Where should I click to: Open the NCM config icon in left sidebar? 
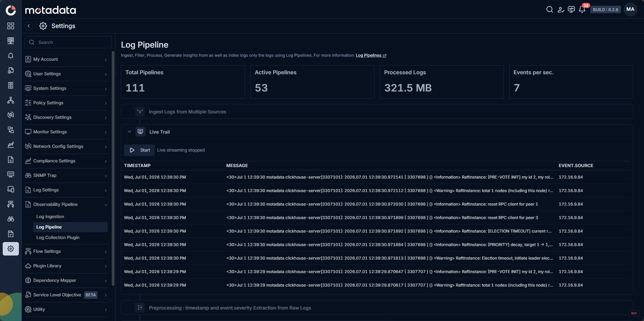pyautogui.click(x=11, y=115)
